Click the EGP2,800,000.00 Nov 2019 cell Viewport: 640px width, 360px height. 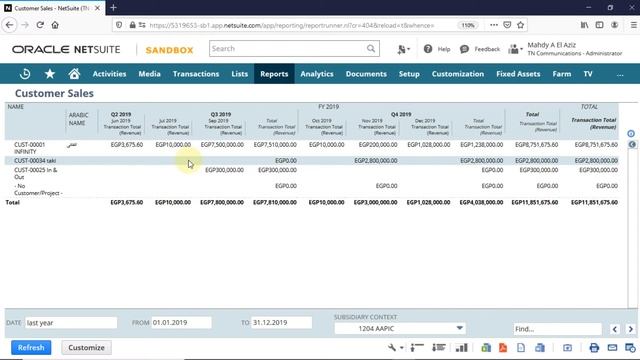[376, 160]
